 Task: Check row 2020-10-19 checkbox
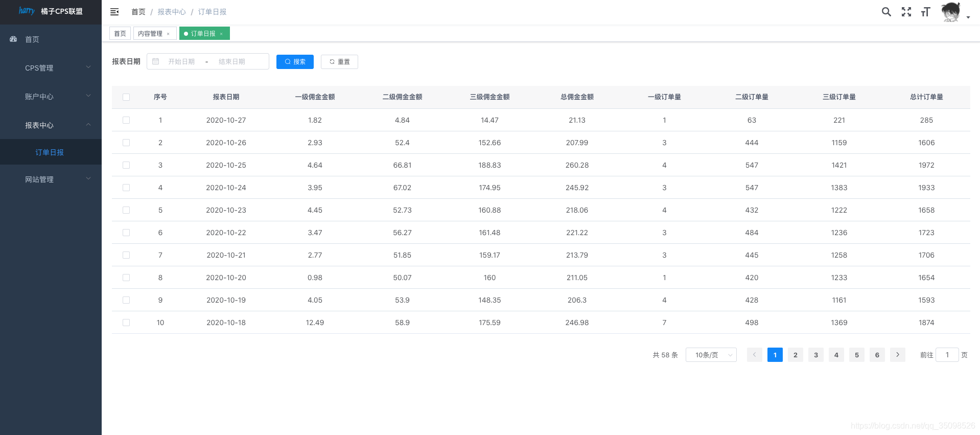(x=126, y=300)
